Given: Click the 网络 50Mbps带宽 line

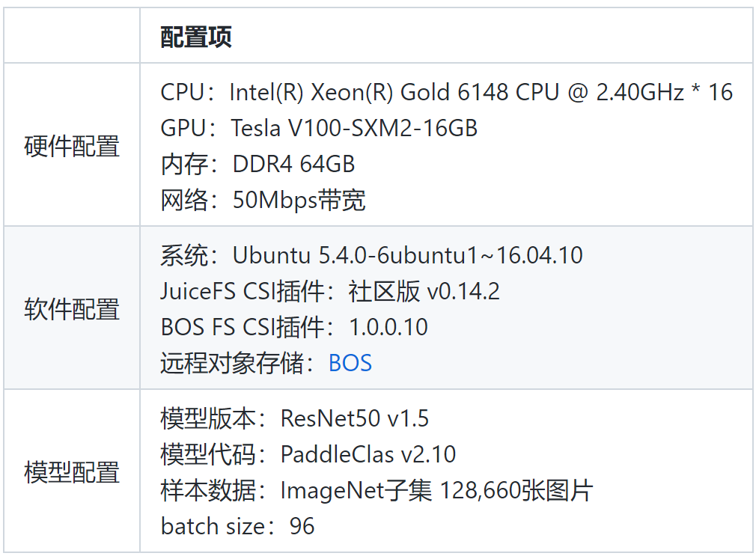Looking at the screenshot, I should point(263,200).
